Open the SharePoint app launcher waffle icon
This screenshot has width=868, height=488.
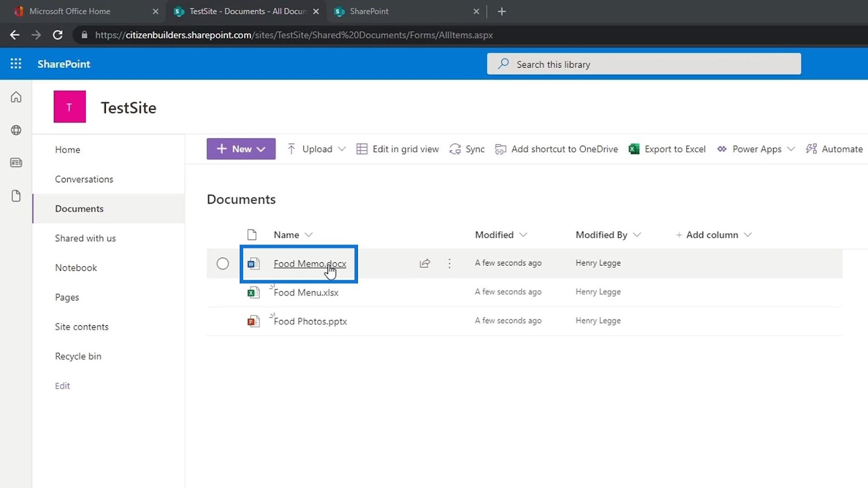tap(16, 64)
